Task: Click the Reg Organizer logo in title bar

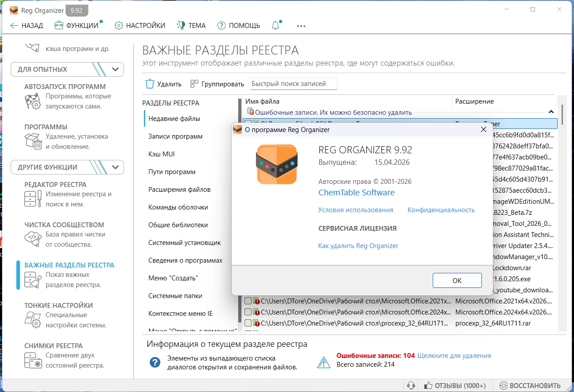Action: (x=14, y=10)
